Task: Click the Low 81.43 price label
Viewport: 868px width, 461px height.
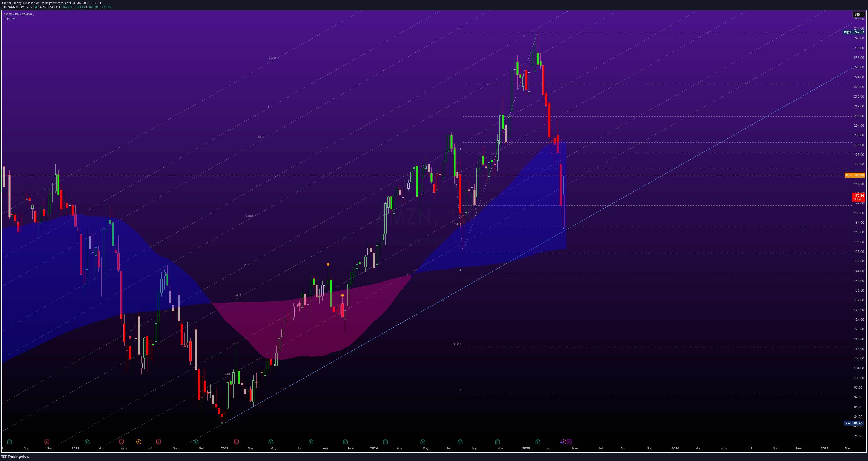Action: (x=854, y=423)
